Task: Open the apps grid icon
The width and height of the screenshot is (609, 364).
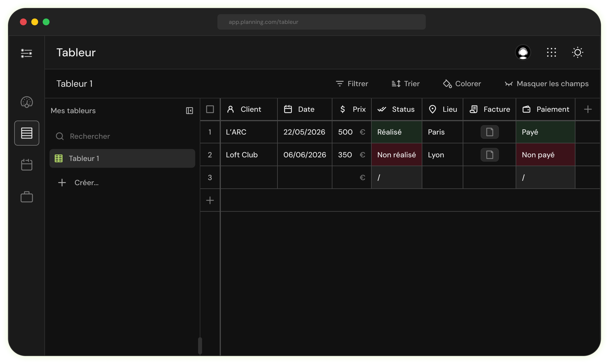Action: (552, 53)
